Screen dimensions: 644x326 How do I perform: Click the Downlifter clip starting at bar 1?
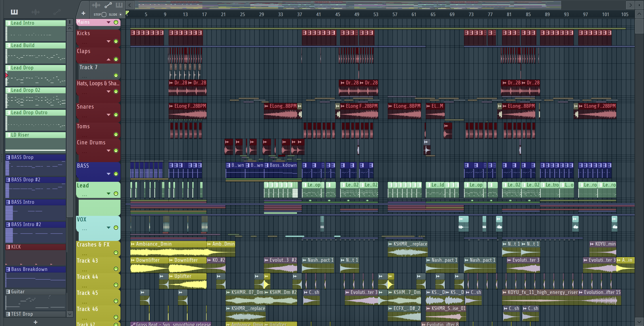click(149, 265)
